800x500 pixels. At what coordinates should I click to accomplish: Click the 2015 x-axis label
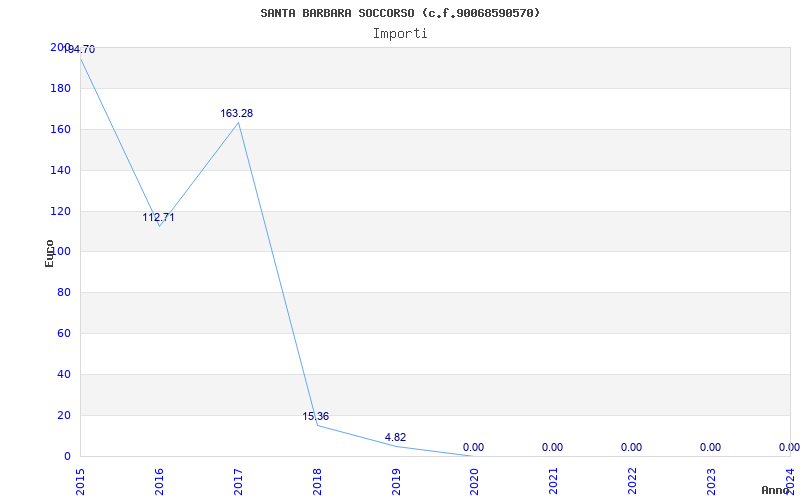[x=80, y=481]
